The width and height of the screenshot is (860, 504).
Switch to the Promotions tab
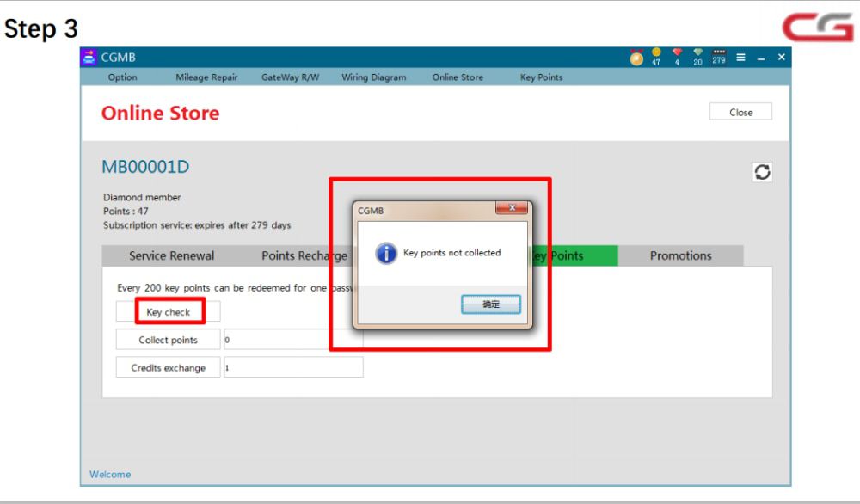tap(680, 255)
